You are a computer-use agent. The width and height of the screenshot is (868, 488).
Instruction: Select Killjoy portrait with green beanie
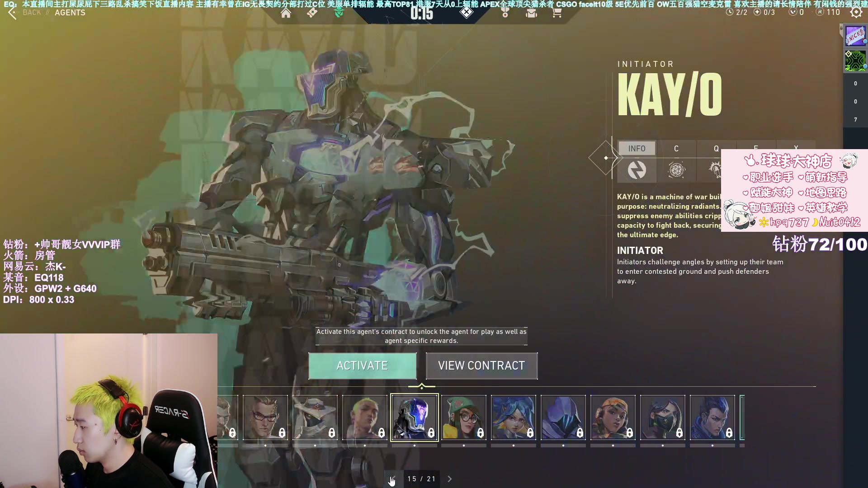pos(464,418)
